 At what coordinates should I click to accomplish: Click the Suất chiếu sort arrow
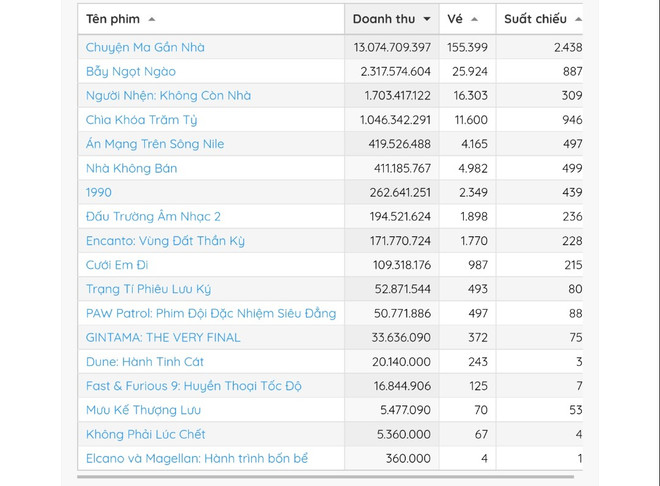click(x=578, y=19)
